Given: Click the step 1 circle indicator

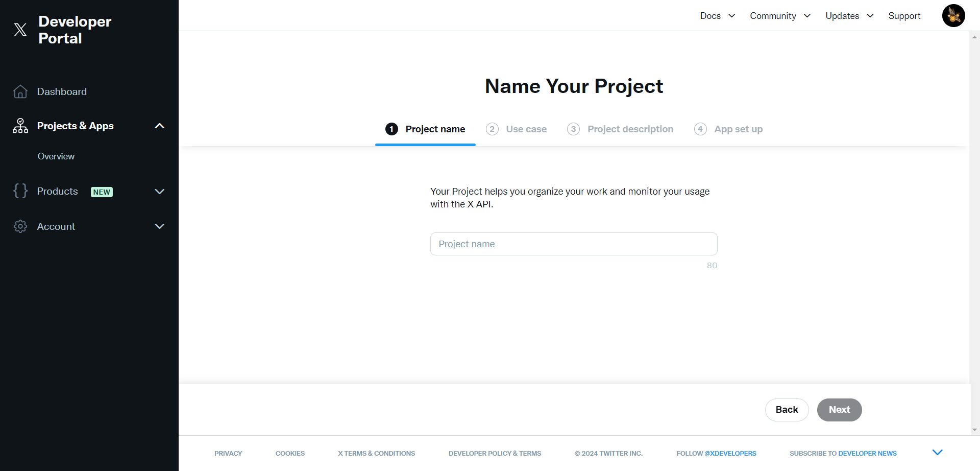Looking at the screenshot, I should coord(391,129).
